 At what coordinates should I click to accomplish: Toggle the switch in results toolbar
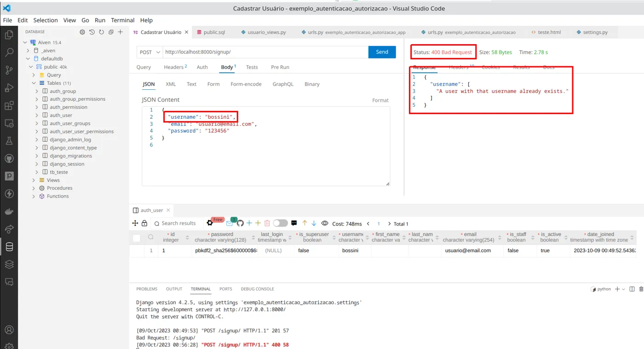point(280,223)
